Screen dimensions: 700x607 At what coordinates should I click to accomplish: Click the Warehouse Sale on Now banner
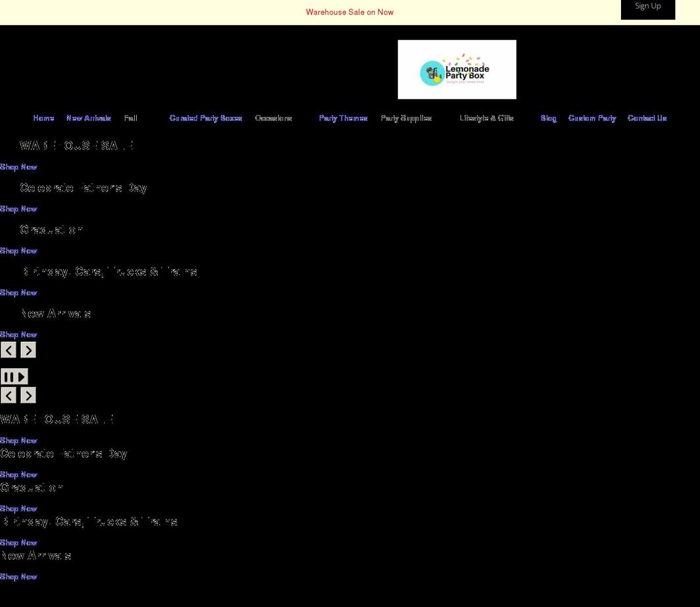[349, 12]
